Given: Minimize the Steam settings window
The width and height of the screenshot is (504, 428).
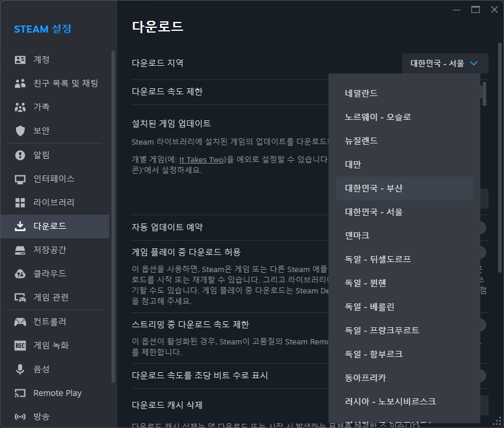Looking at the screenshot, I should pyautogui.click(x=457, y=10).
